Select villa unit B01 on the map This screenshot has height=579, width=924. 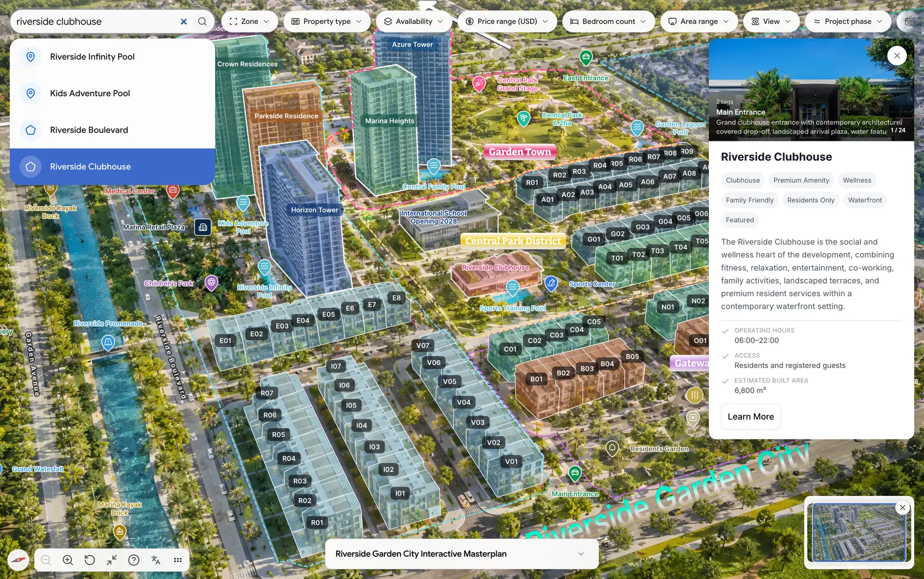tap(537, 379)
